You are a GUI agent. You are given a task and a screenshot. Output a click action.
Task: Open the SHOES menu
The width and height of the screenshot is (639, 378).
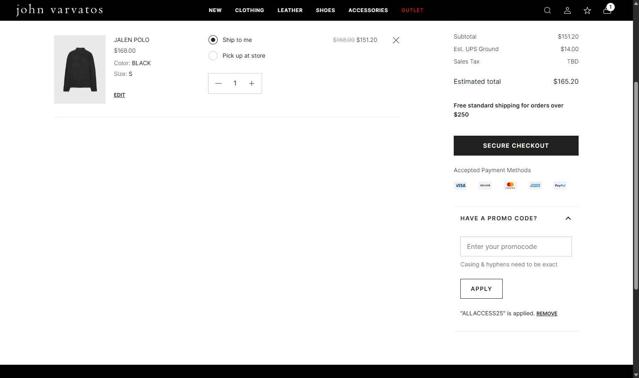325,10
